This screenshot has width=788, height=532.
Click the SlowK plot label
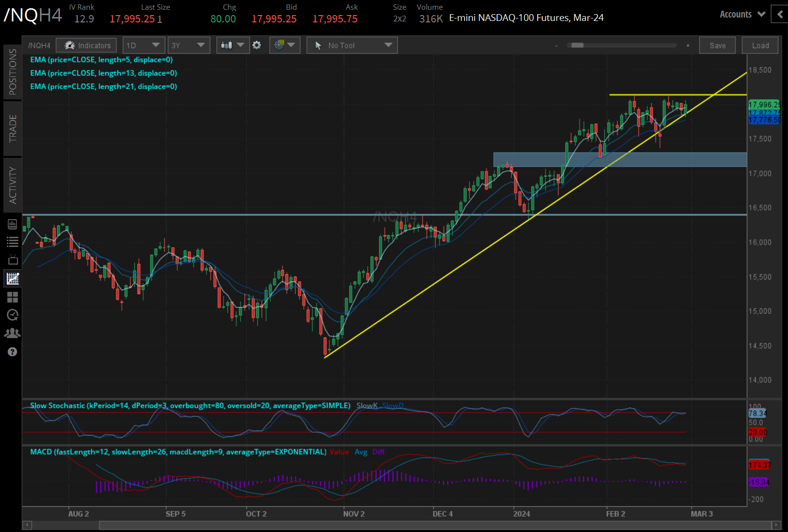(x=367, y=405)
